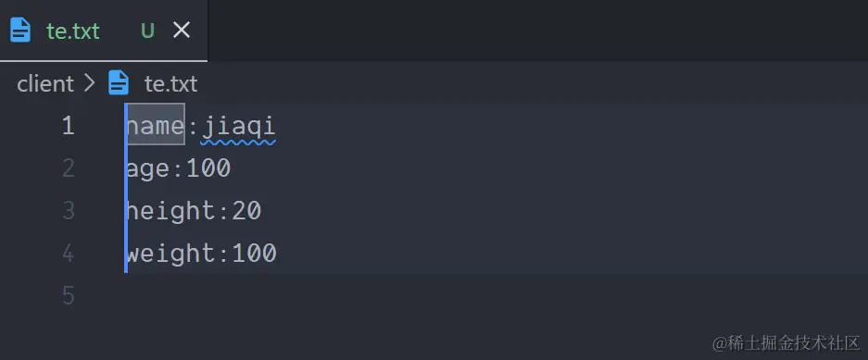Image resolution: width=868 pixels, height=360 pixels.
Task: Click the empty line 5 in editor
Action: click(497, 296)
